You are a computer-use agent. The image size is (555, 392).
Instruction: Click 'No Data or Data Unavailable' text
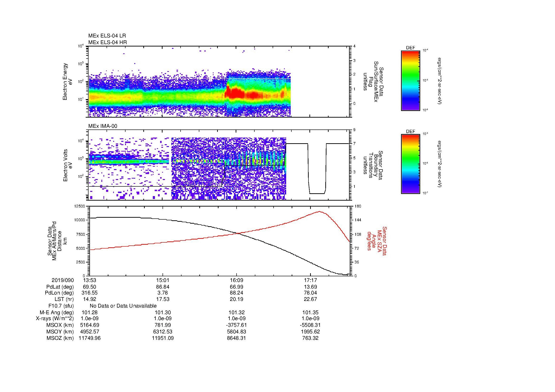click(x=123, y=306)
